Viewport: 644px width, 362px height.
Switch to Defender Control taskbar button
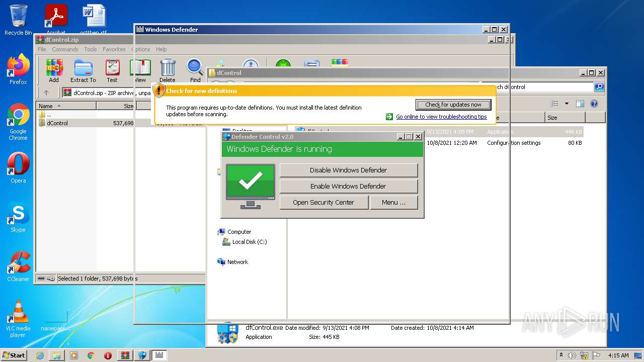[x=142, y=355]
